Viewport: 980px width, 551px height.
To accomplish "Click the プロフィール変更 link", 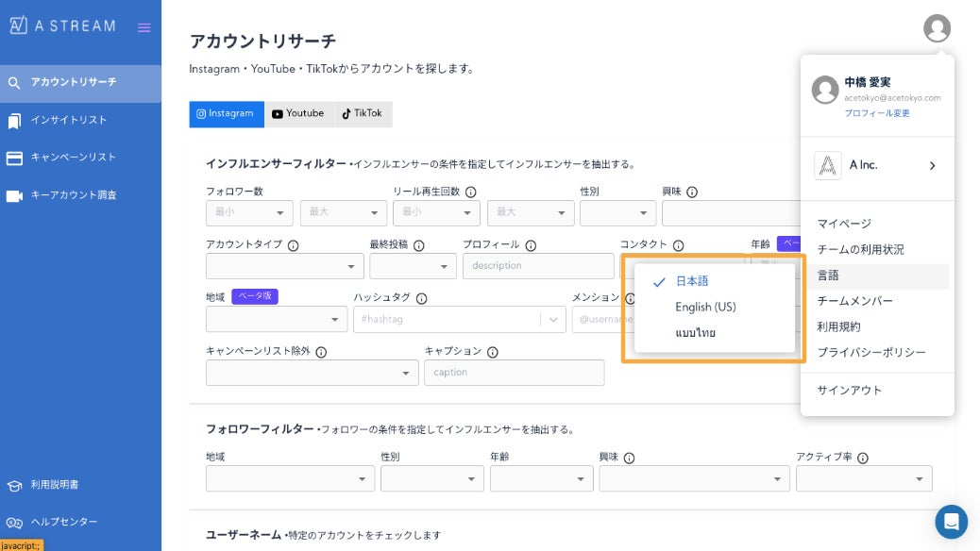I will 877,113.
